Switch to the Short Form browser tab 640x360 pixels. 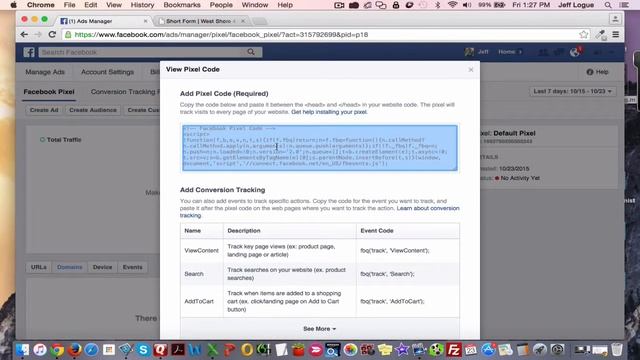(200, 21)
